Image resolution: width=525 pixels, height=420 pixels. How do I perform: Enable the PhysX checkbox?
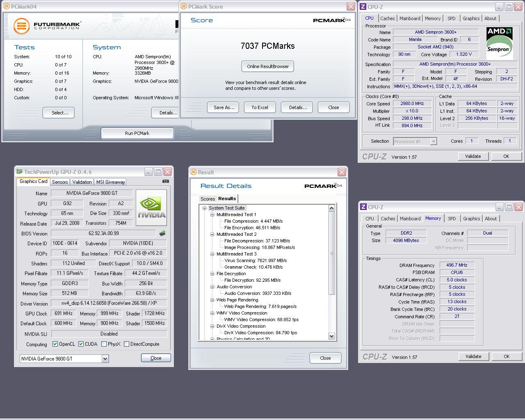click(x=104, y=344)
